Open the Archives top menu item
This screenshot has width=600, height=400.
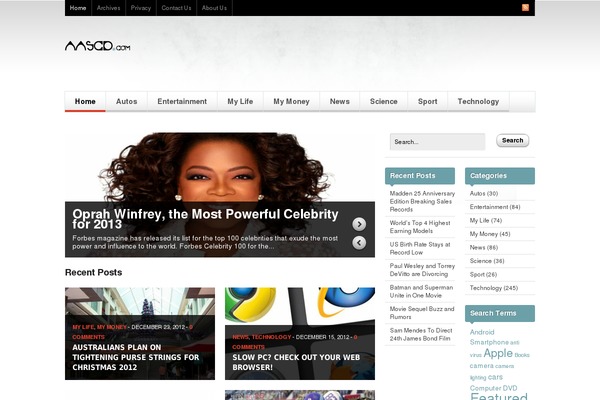tap(108, 8)
